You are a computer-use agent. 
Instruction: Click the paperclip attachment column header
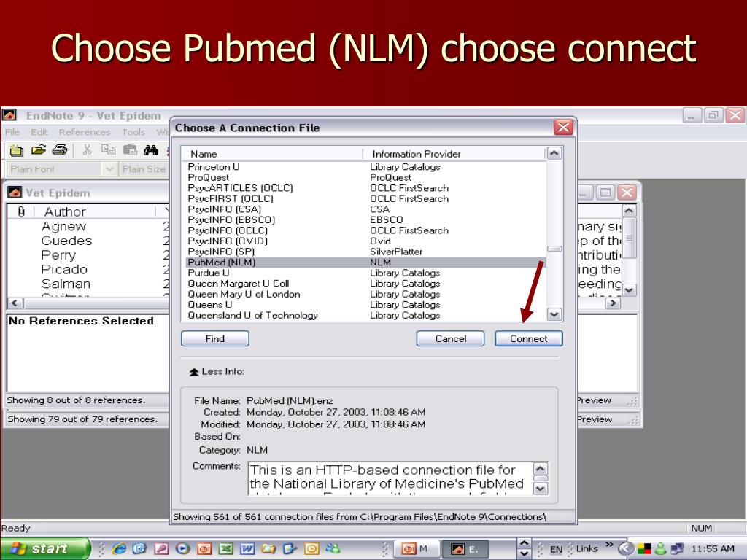point(21,212)
